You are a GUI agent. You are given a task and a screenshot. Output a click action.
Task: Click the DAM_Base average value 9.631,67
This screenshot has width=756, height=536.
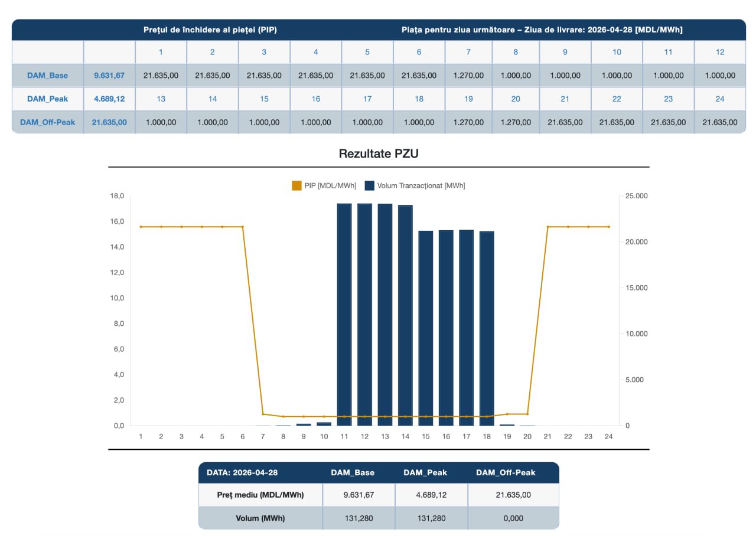(x=109, y=76)
